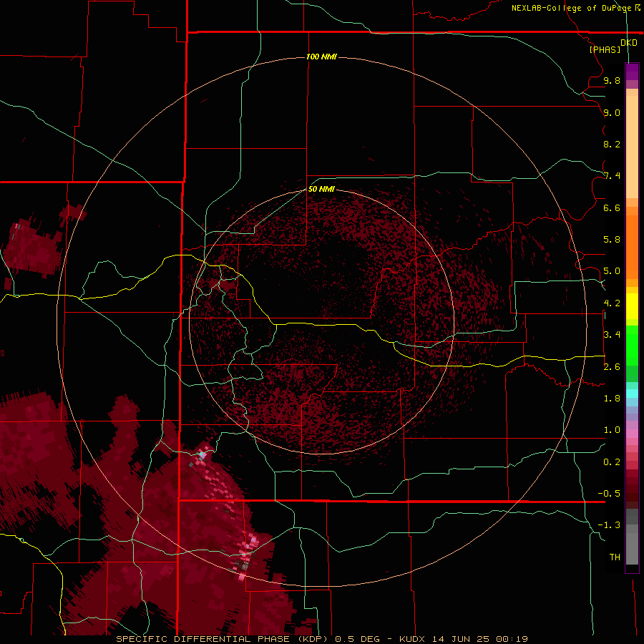The width and height of the screenshot is (644, 644).
Task: Click the 5.0 value on the scale
Action: [612, 271]
